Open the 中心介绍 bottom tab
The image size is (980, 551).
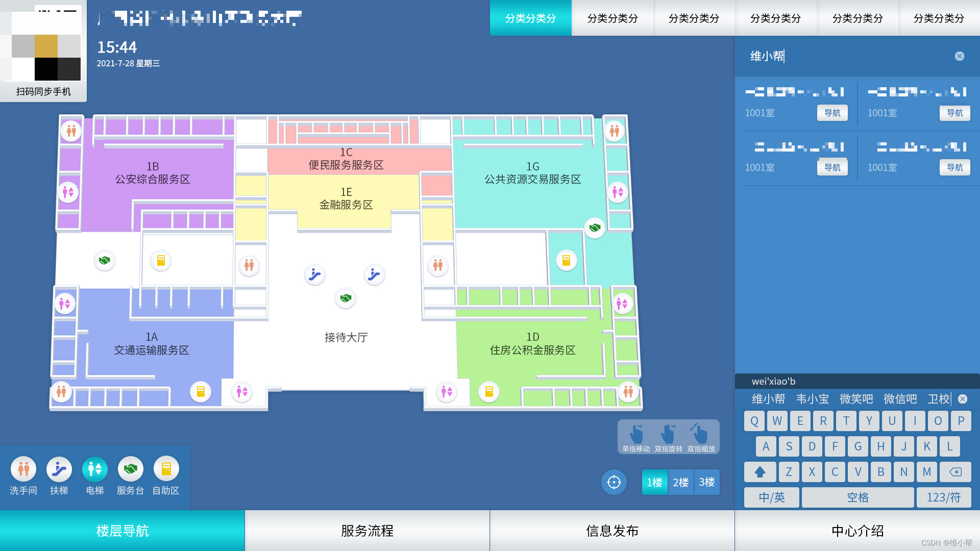(x=857, y=531)
